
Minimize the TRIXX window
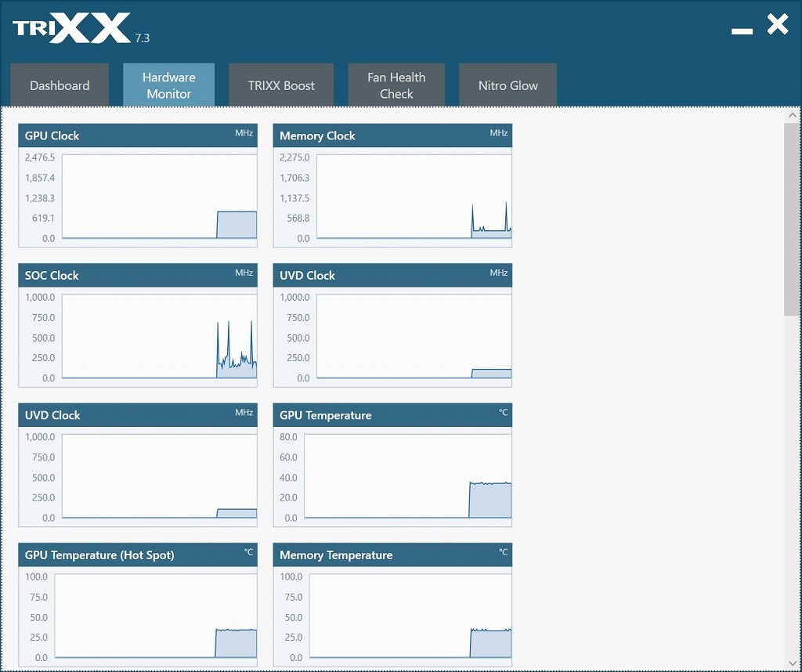tap(742, 30)
